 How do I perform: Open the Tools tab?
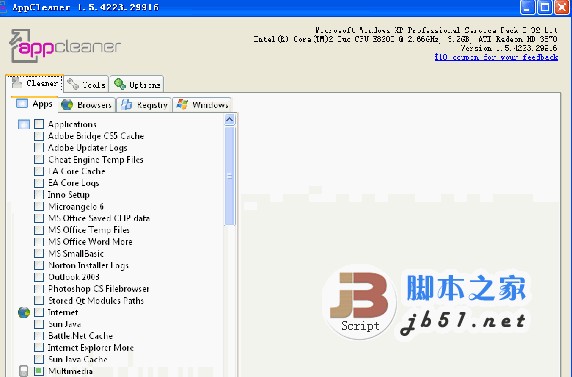tap(86, 84)
